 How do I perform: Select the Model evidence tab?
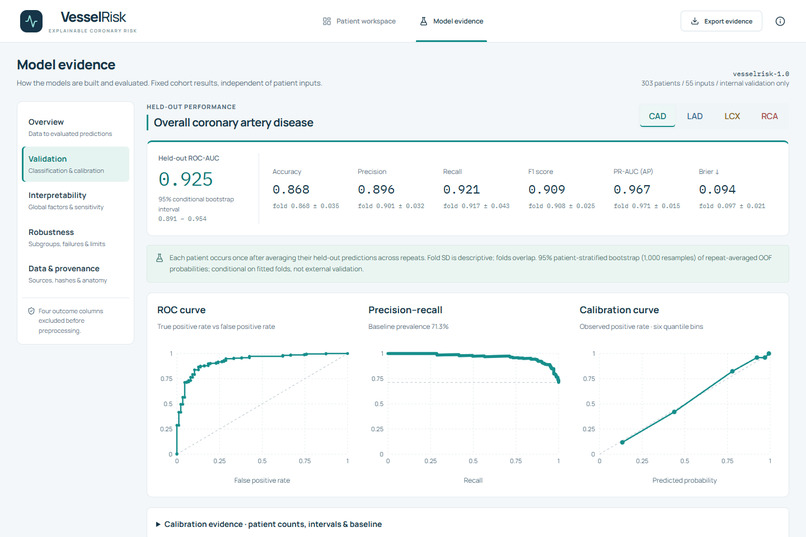point(451,21)
